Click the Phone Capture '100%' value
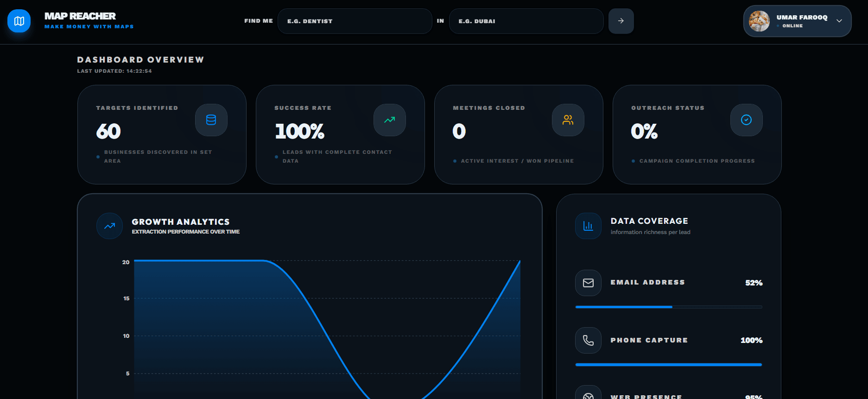 coord(752,340)
